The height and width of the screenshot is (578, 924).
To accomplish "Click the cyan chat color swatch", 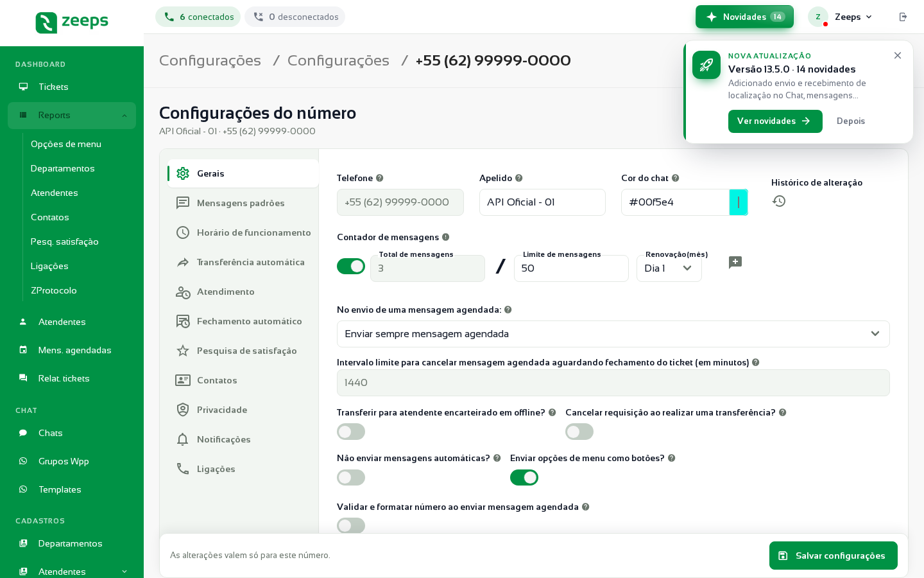I will tap(739, 202).
